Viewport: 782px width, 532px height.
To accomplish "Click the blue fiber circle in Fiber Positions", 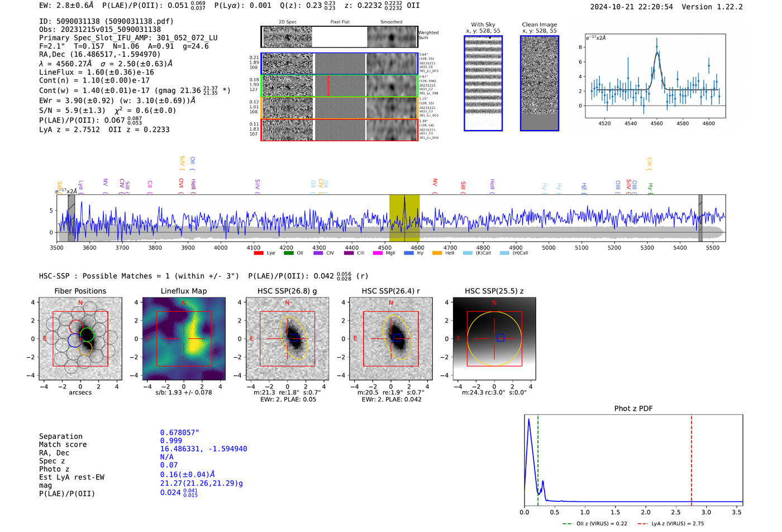I will pyautogui.click(x=74, y=340).
